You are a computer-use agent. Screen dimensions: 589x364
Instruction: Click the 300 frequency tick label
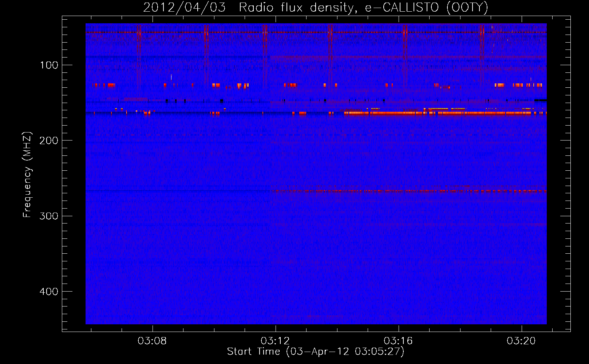point(49,216)
